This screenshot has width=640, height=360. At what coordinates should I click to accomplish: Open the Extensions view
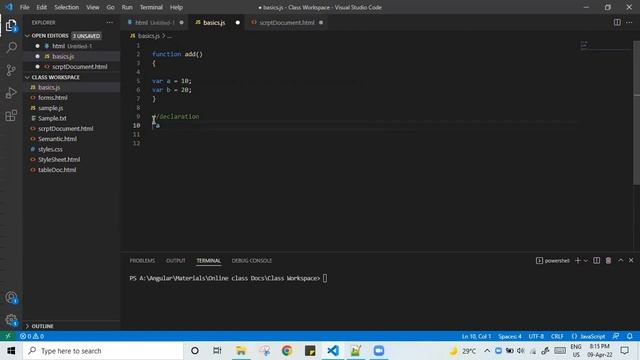(11, 116)
